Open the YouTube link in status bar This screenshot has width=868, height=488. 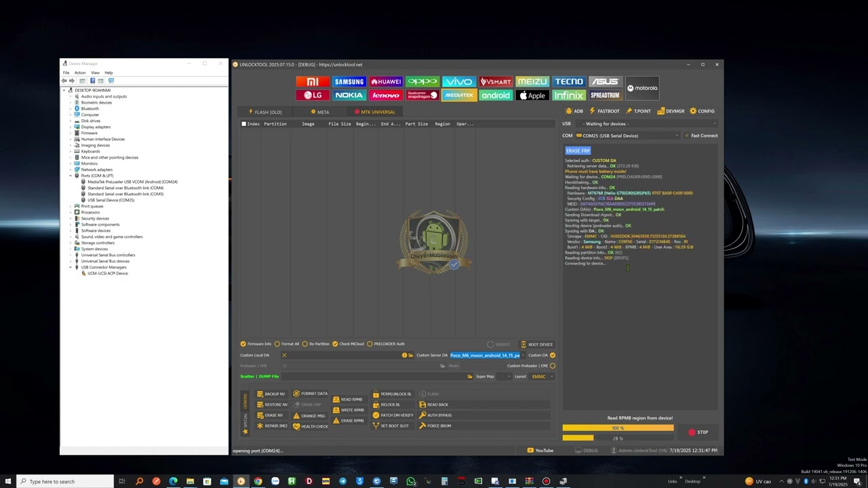click(x=540, y=451)
